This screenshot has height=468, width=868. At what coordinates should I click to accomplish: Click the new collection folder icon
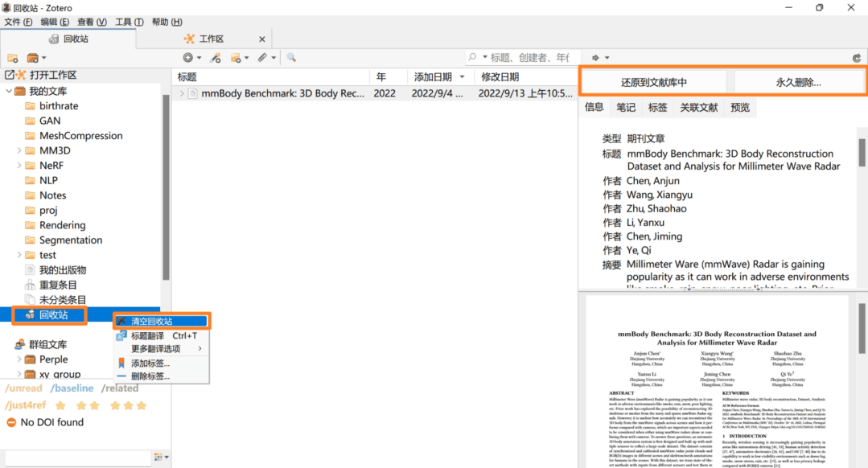(12, 58)
